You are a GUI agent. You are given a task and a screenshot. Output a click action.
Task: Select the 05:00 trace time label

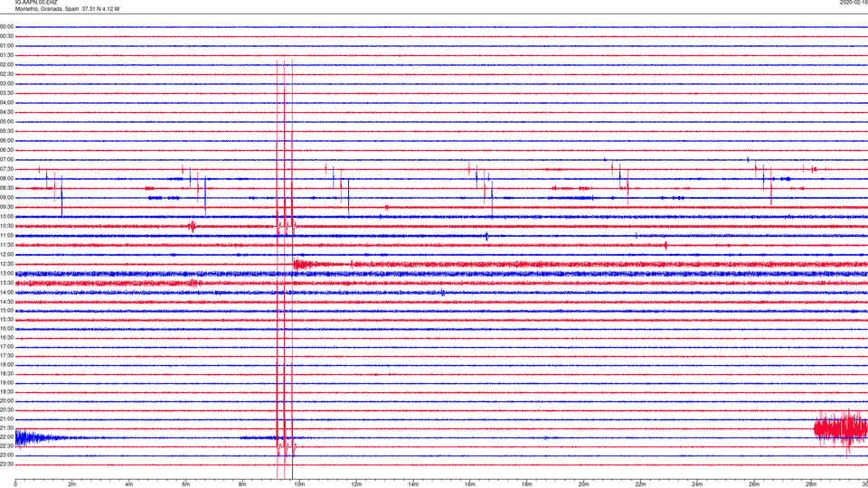6,122
